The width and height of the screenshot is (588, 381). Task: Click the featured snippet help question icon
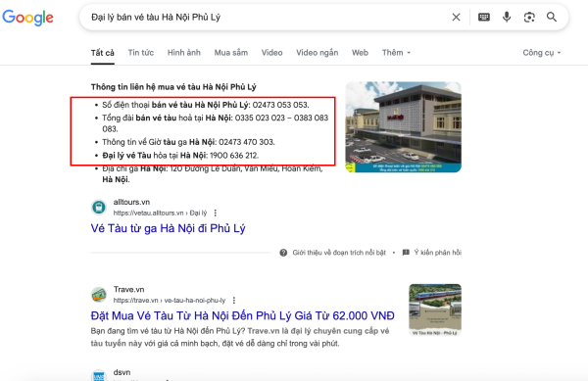coord(283,253)
